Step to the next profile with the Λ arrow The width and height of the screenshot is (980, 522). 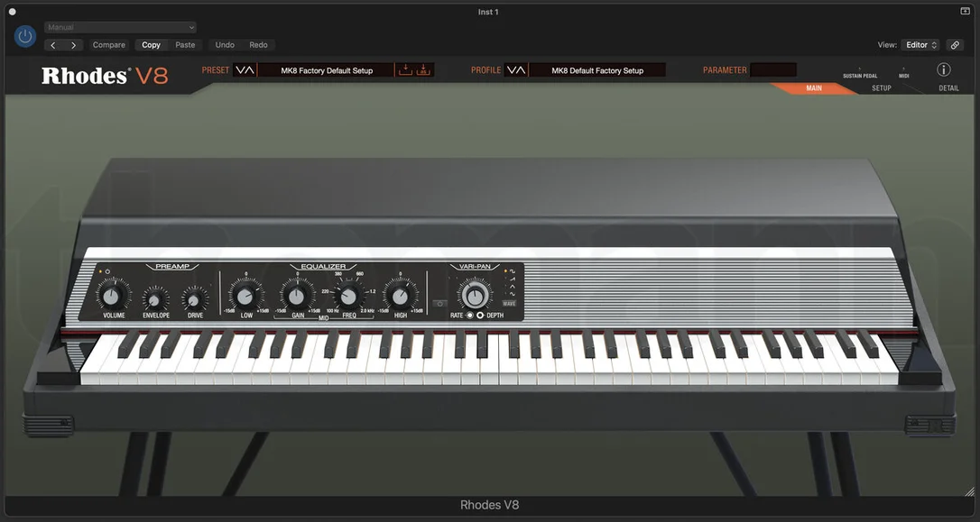coord(522,70)
